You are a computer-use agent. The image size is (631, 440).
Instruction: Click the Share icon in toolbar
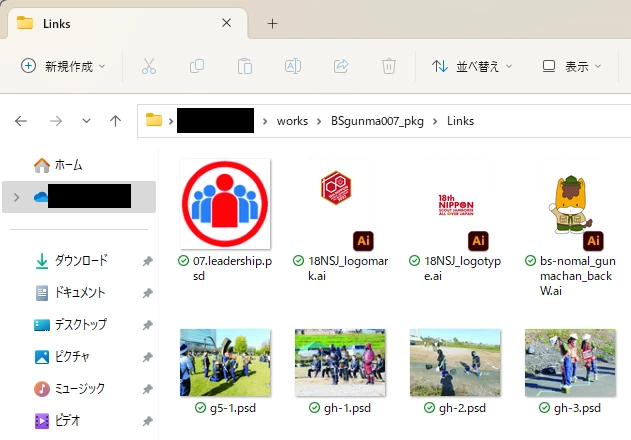pos(341,66)
